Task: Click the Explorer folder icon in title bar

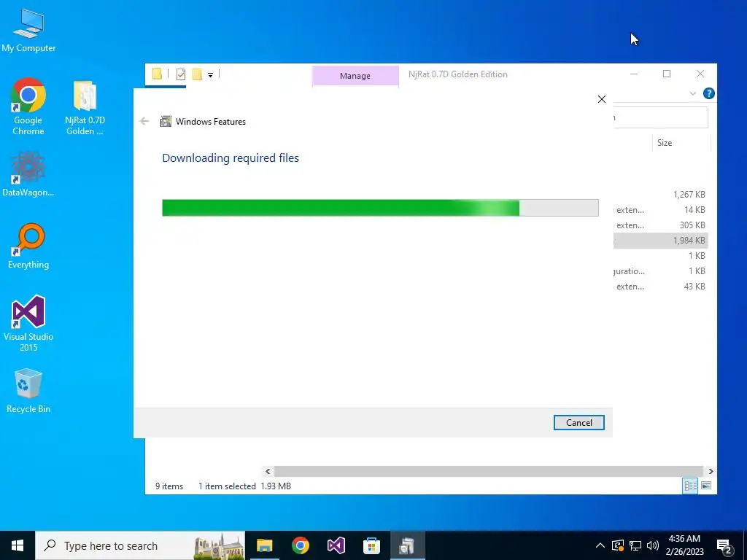Action: click(x=158, y=74)
